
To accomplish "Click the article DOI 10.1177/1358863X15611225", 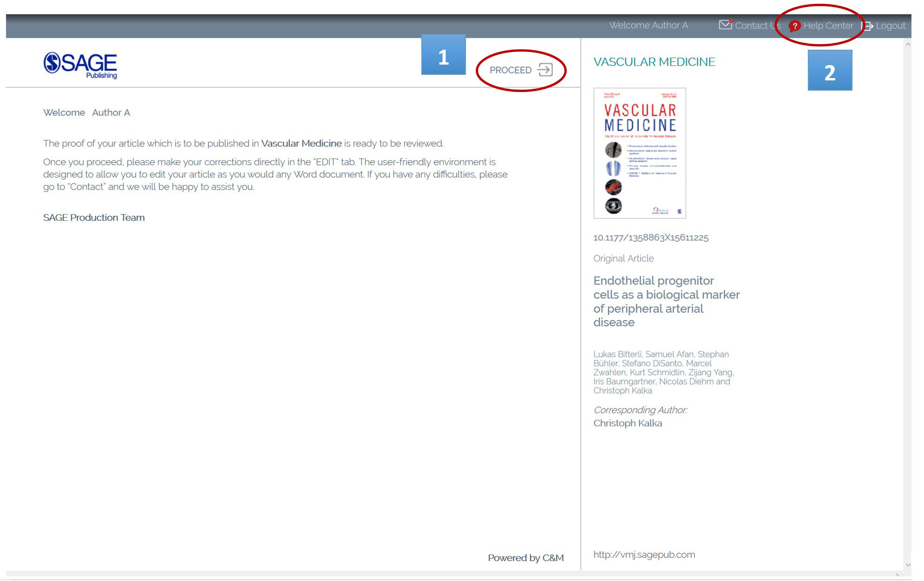I will click(x=650, y=238).
